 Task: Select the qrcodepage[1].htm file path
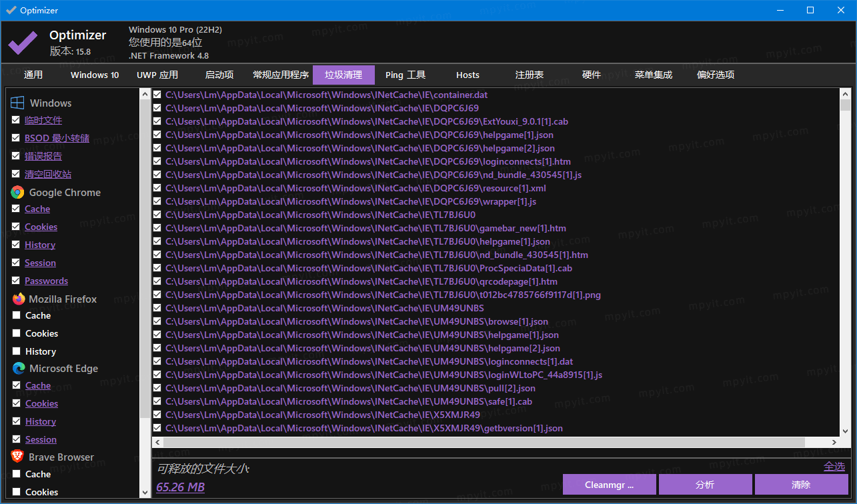click(x=361, y=281)
